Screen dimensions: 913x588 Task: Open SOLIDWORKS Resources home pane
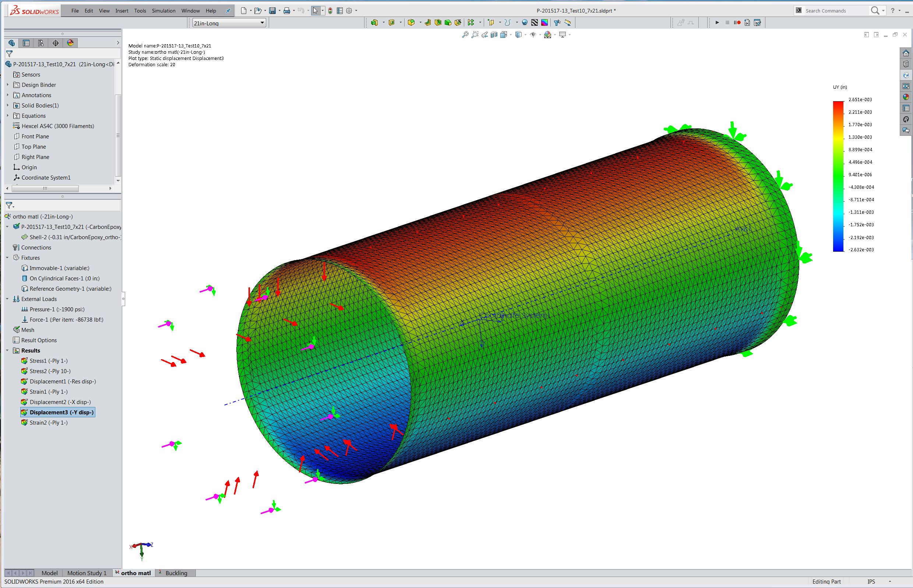pos(906,53)
